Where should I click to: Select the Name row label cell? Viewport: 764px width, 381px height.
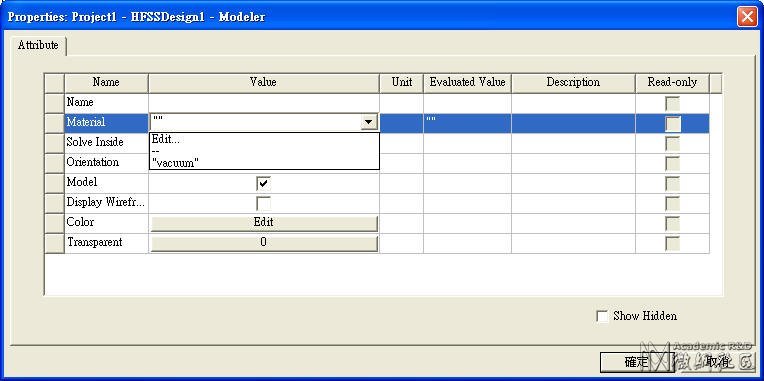[x=106, y=103]
